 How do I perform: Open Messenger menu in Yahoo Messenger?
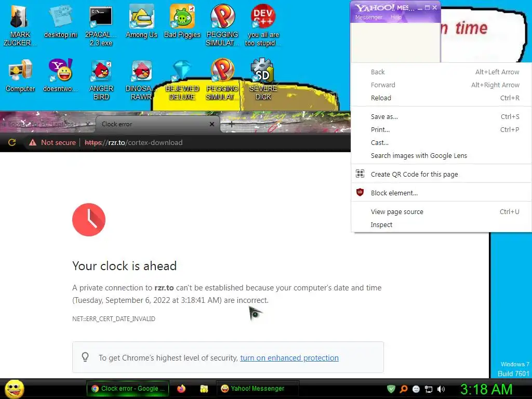[368, 17]
